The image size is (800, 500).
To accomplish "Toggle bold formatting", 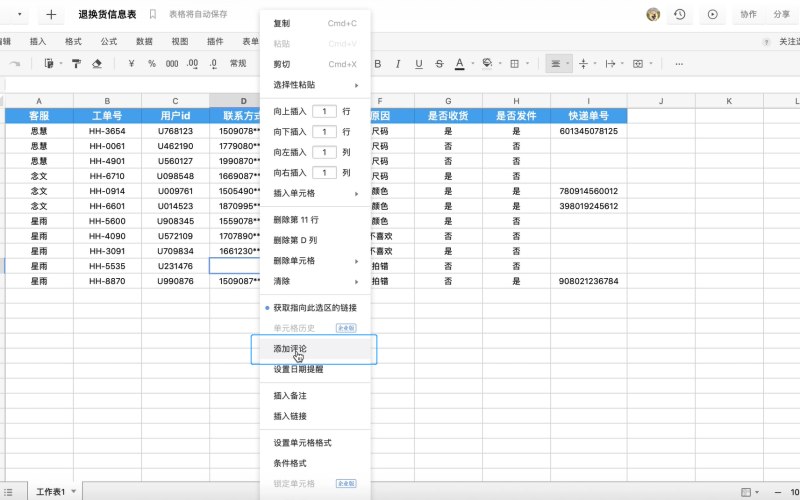I will 378,64.
